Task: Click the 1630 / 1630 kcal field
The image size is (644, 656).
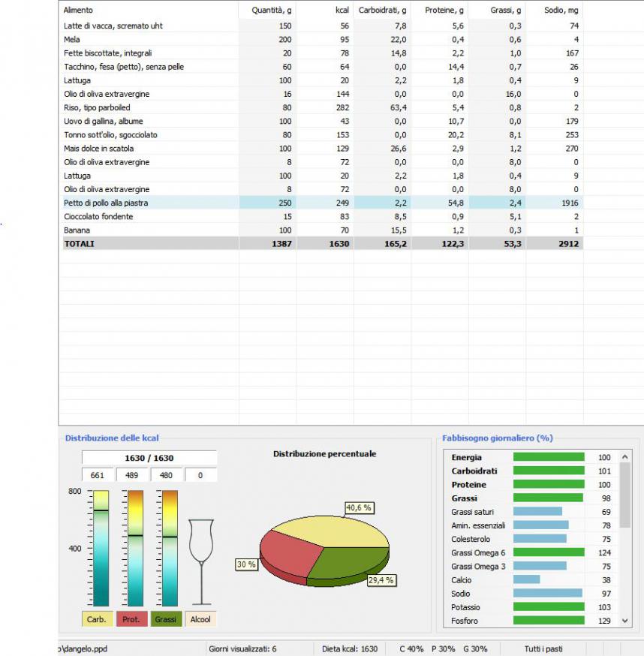Action: click(149, 458)
